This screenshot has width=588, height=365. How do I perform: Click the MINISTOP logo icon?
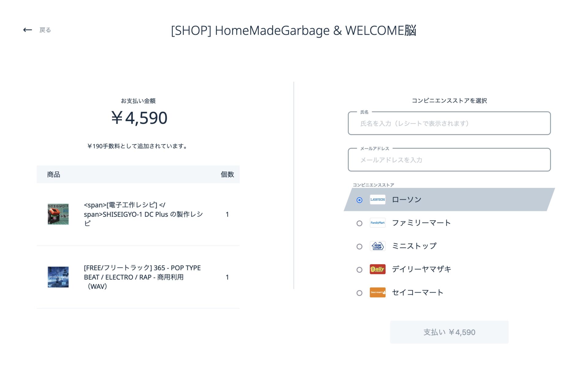(x=377, y=246)
